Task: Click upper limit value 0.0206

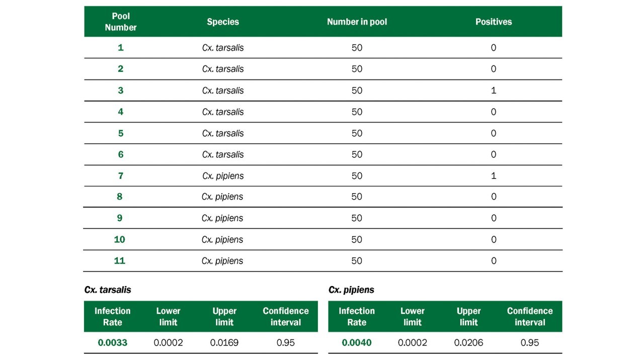Action: [468, 342]
